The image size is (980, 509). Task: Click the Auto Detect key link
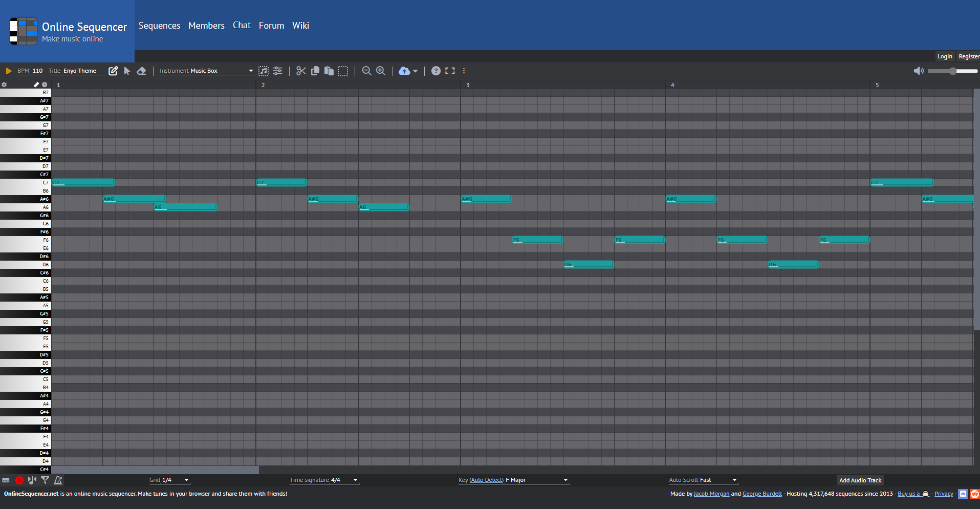[x=486, y=480]
